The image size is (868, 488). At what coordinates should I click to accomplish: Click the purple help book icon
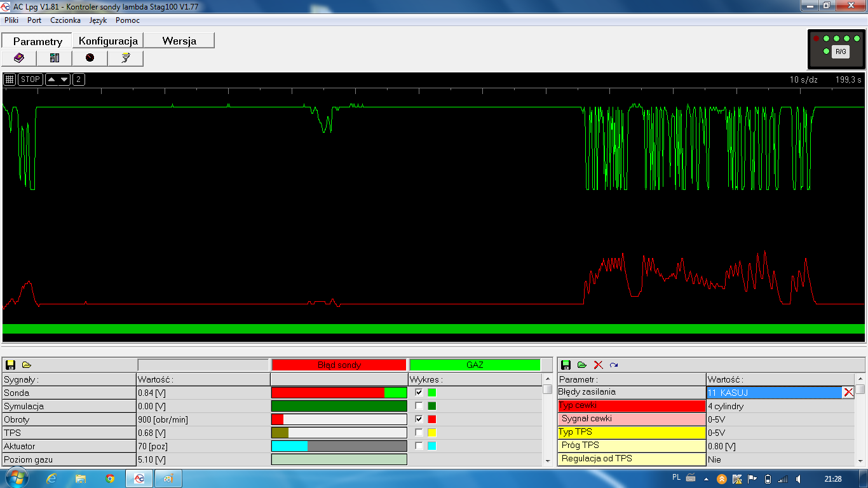(19, 58)
